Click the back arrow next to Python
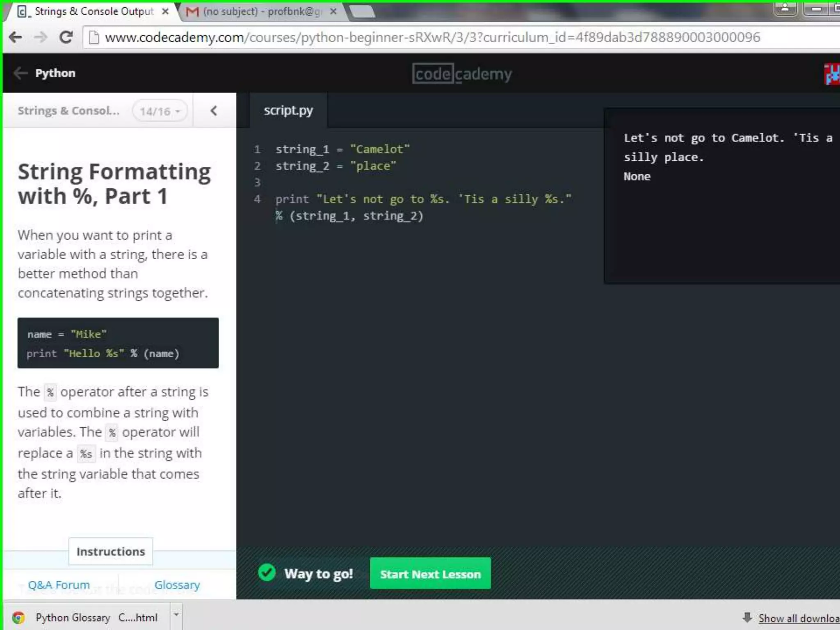 coord(21,73)
